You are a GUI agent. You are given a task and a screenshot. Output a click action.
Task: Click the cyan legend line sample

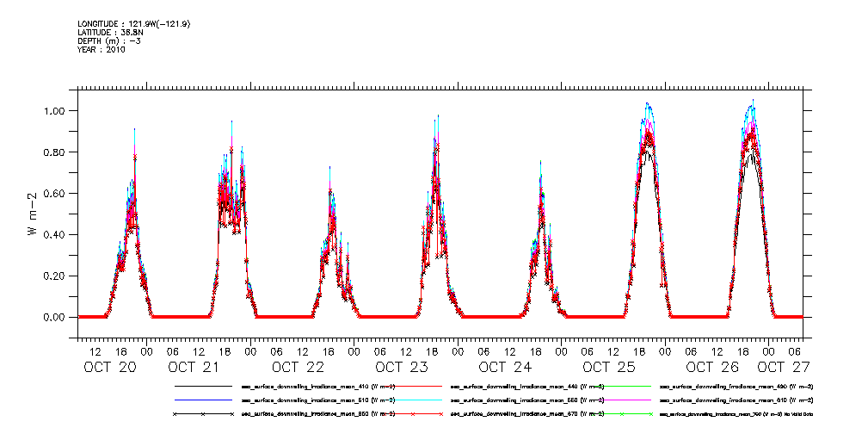point(412,400)
